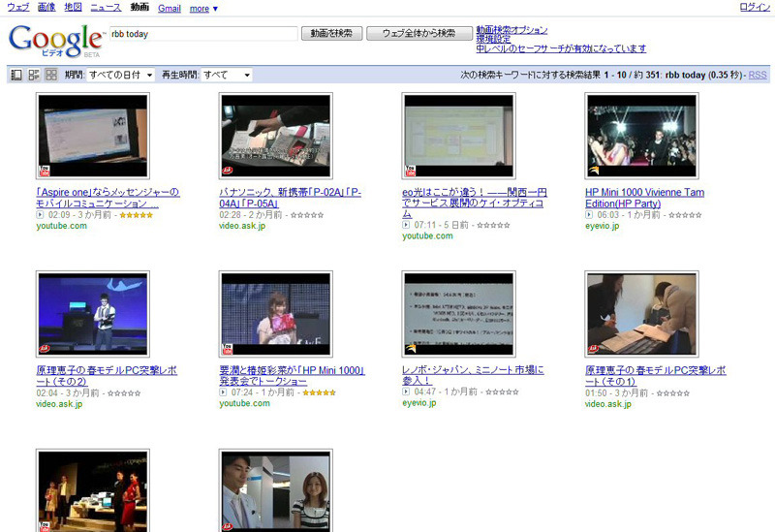Go to 画像 images tab

[46, 8]
